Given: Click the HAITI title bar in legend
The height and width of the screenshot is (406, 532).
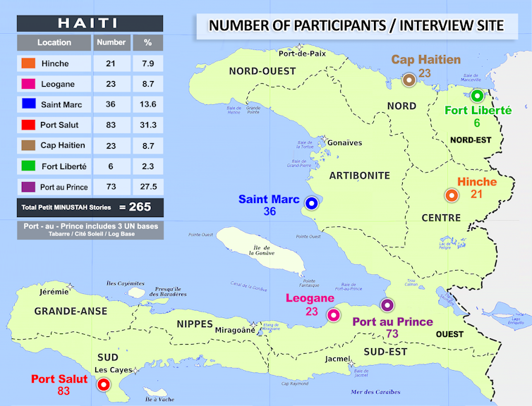Looking at the screenshot, I should pyautogui.click(x=90, y=23).
